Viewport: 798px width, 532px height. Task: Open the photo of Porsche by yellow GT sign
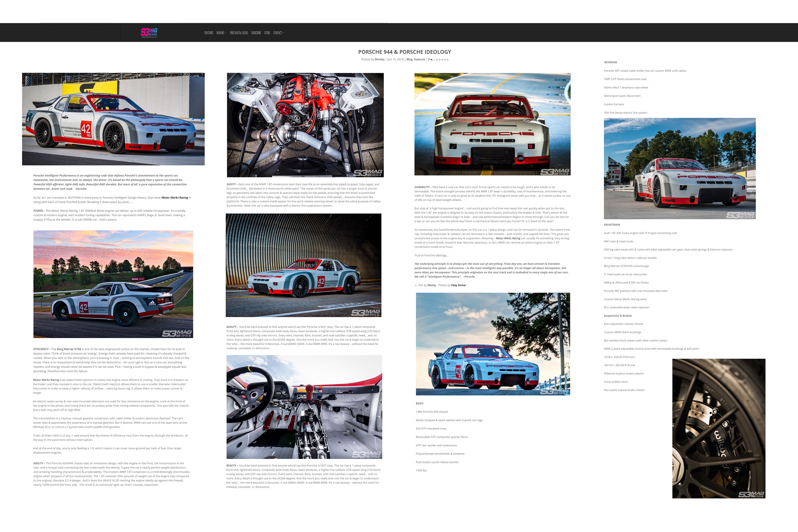click(113, 119)
